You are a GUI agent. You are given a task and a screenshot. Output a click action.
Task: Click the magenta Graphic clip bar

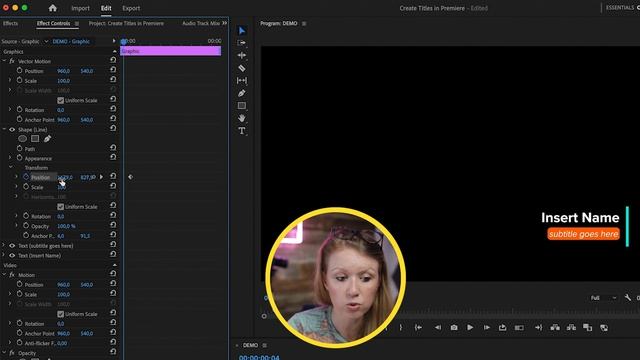(171, 51)
